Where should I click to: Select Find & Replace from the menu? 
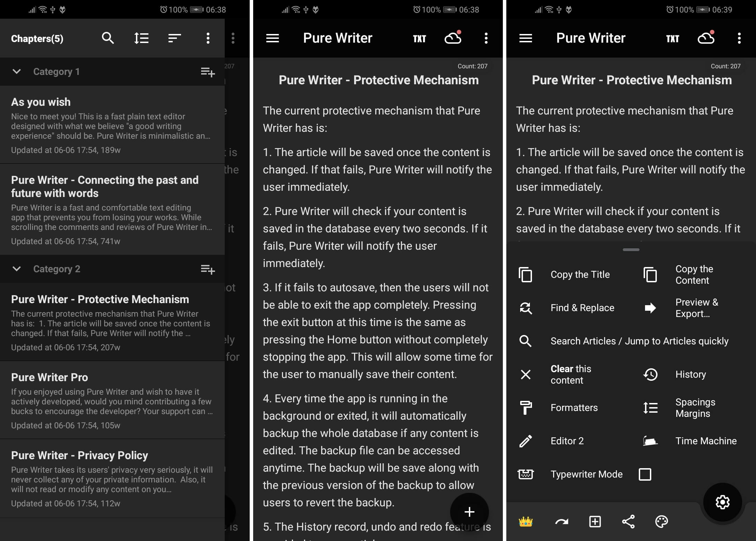coord(582,308)
